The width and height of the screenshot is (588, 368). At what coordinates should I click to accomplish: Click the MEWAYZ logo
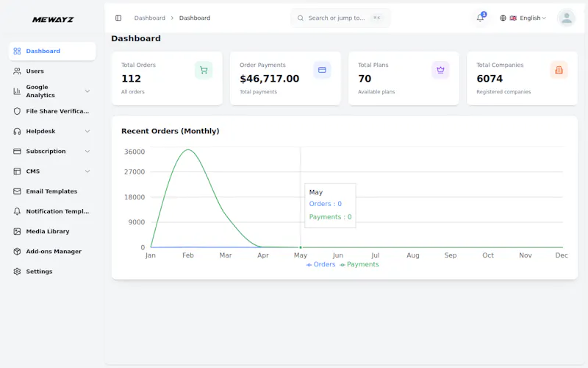pyautogui.click(x=53, y=20)
